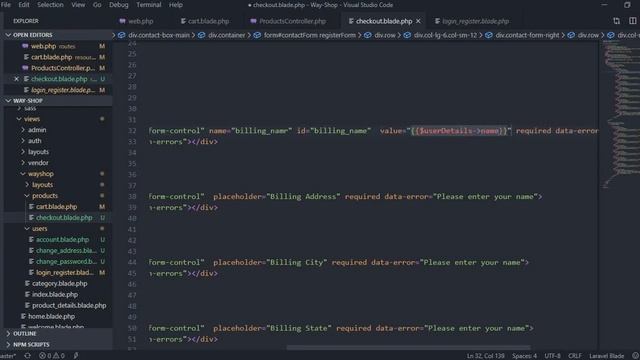Click the "Billing Address" placeholder text
Viewport: 640px width, 360px height.
click(303, 197)
